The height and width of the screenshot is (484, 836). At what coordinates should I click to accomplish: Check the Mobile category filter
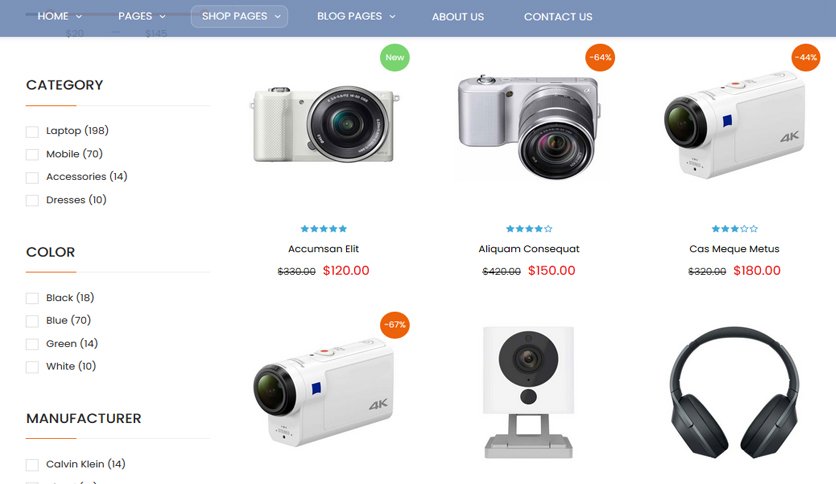click(x=32, y=155)
